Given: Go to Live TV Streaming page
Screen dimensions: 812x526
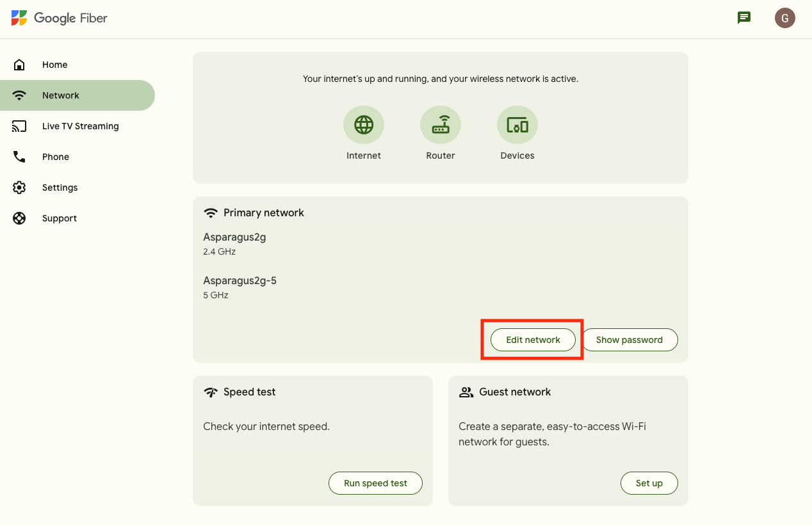Looking at the screenshot, I should click(x=80, y=126).
